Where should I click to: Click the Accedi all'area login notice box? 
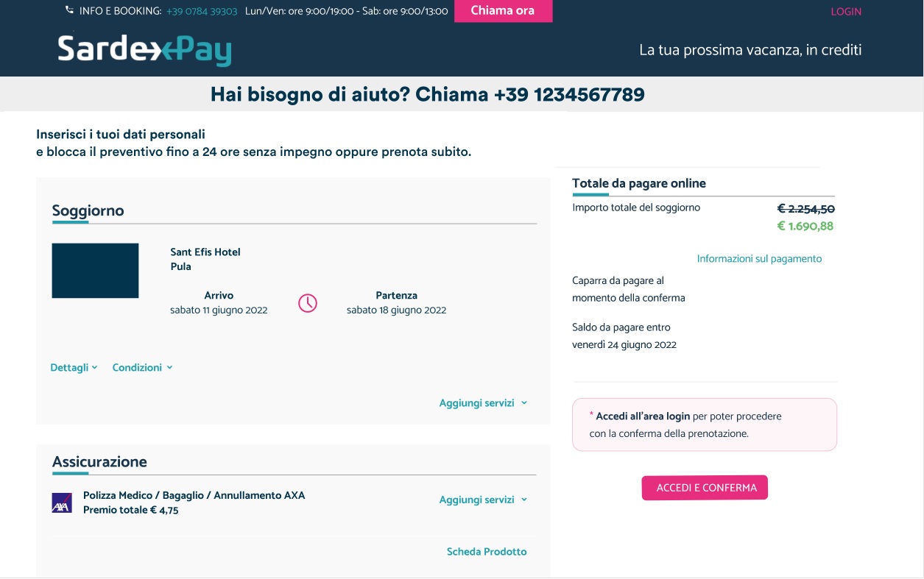click(x=705, y=425)
